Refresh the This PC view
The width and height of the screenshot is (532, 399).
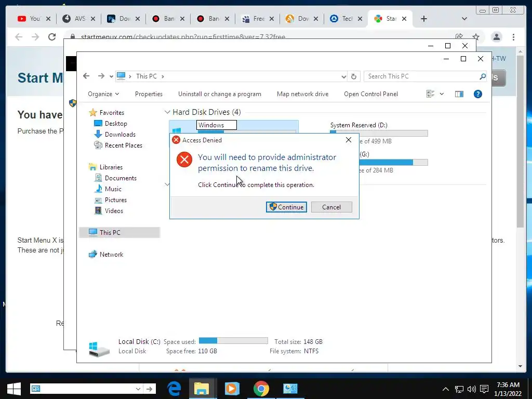pos(353,76)
